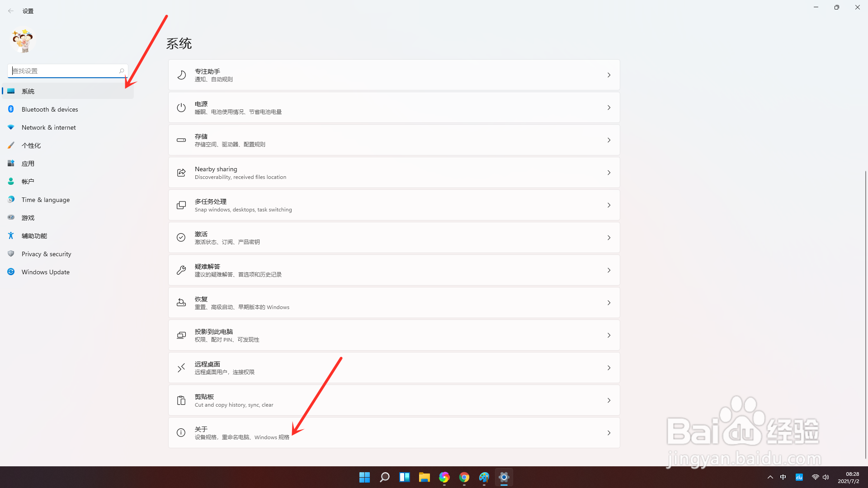Go back using the back arrow
The height and width of the screenshot is (488, 868).
[11, 11]
